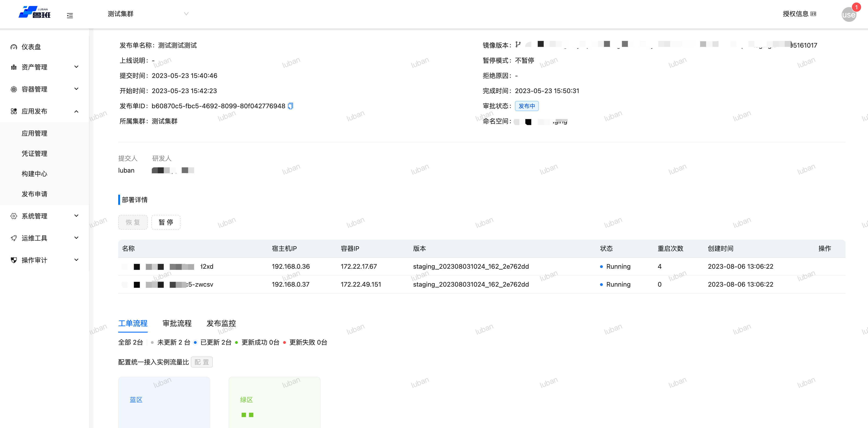Click the git branch icon beside 镜像版本
The image size is (868, 428).
(x=518, y=45)
